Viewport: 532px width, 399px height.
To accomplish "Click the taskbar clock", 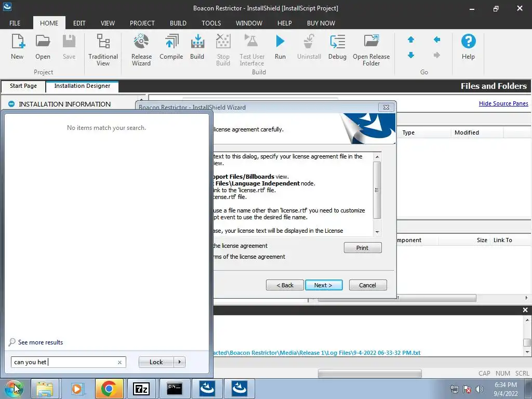I will 506,389.
